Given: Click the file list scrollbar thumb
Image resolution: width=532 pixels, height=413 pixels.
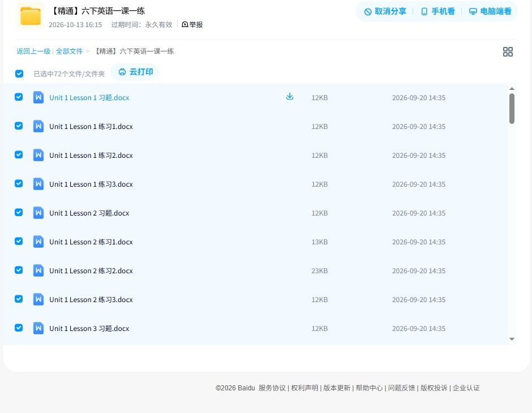Looking at the screenshot, I should point(512,109).
